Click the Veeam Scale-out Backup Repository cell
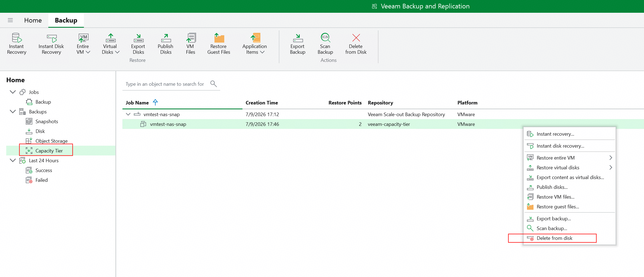 [x=406, y=114]
